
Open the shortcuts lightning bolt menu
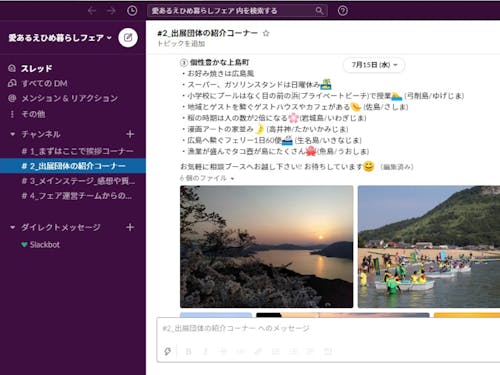click(x=167, y=351)
